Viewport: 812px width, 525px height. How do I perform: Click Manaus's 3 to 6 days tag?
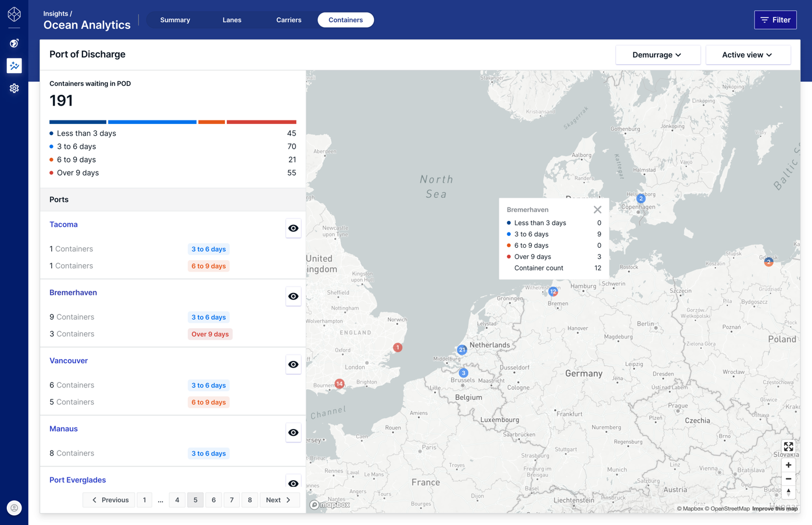point(209,453)
